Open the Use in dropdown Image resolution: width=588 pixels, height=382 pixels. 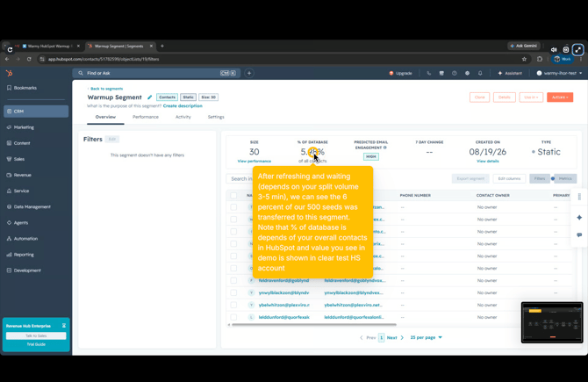(x=531, y=97)
